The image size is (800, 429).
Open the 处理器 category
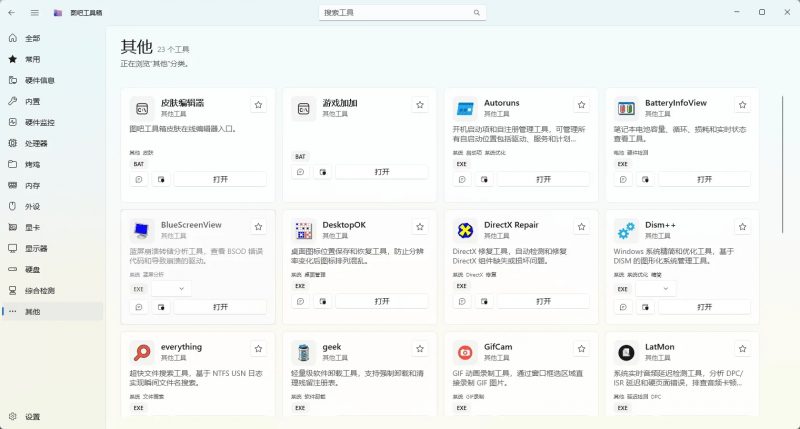[x=53, y=143]
